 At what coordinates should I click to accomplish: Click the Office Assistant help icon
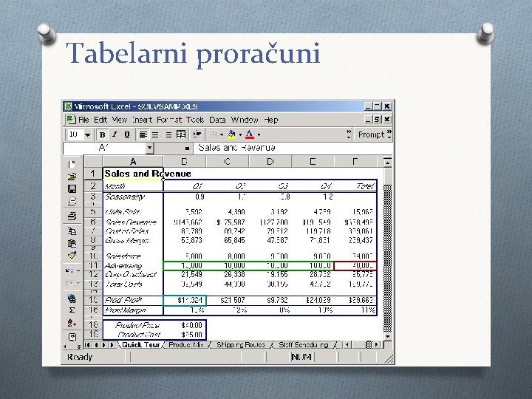[72, 337]
